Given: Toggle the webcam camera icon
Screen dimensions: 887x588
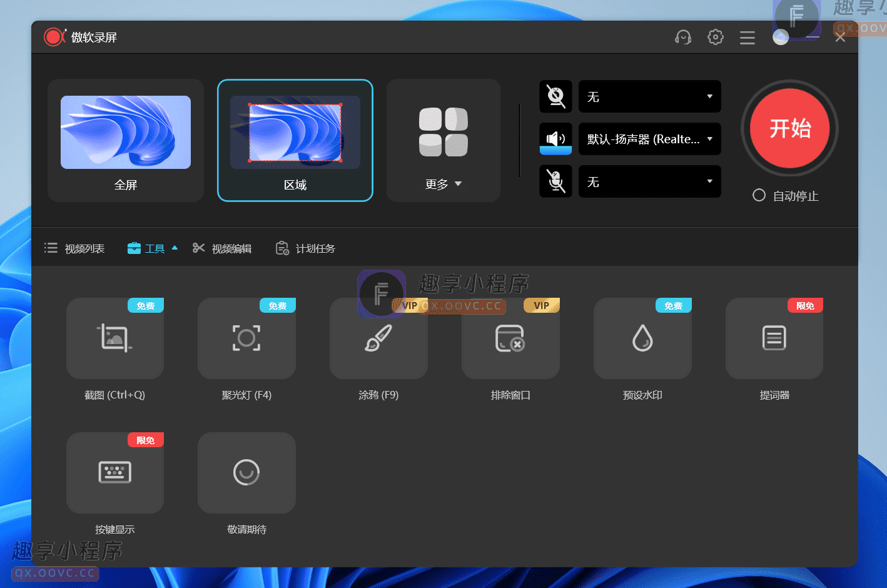Looking at the screenshot, I should tap(556, 96).
